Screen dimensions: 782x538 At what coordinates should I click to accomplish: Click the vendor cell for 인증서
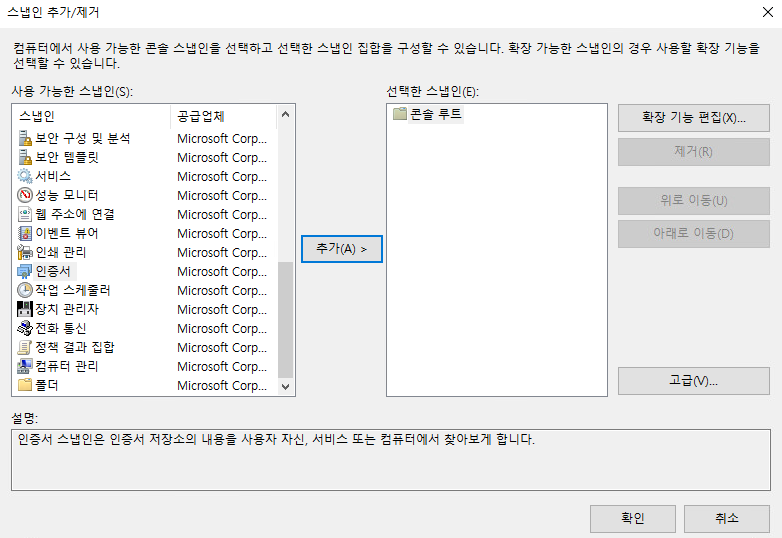pos(222,271)
